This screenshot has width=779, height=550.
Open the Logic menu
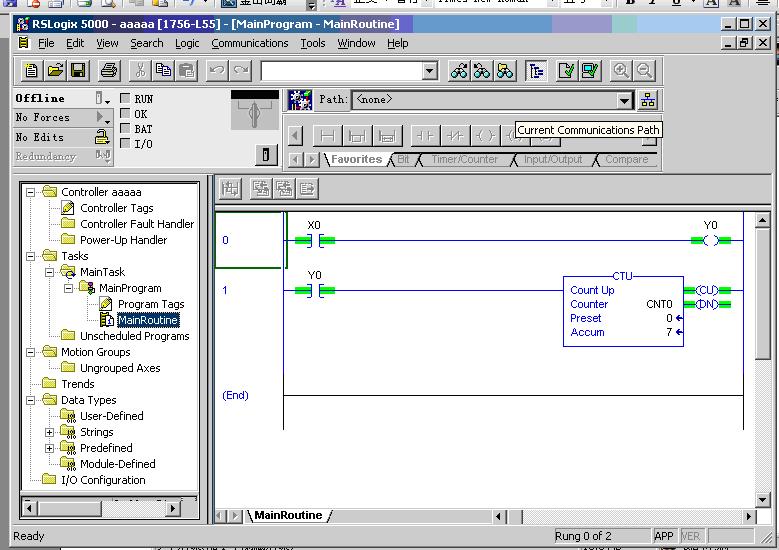click(187, 43)
